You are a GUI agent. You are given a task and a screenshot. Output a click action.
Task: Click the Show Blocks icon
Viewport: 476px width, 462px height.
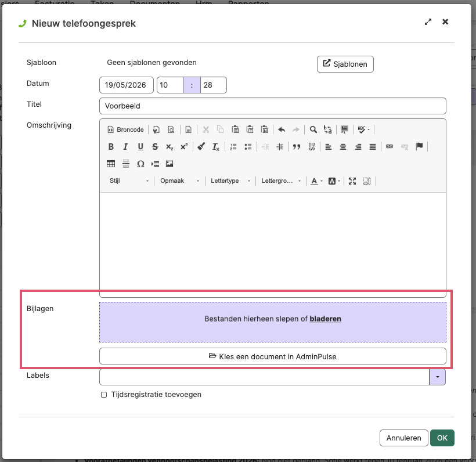point(367,181)
